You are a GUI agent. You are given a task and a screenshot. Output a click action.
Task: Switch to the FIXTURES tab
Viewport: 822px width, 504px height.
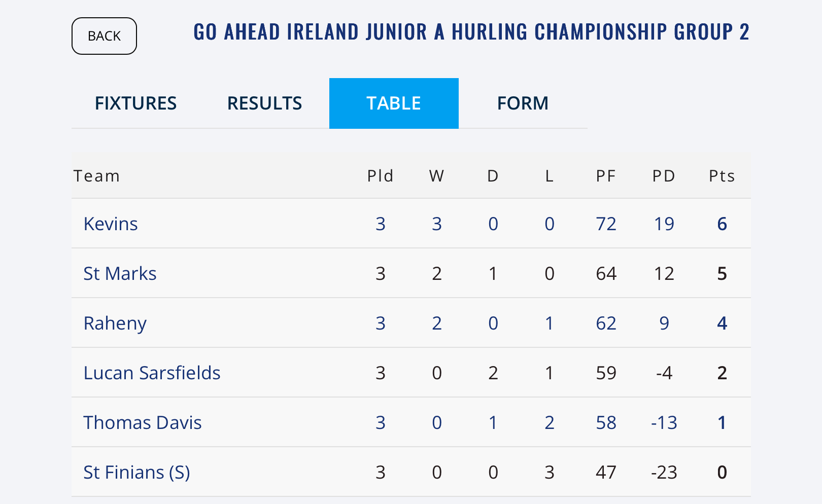click(135, 103)
